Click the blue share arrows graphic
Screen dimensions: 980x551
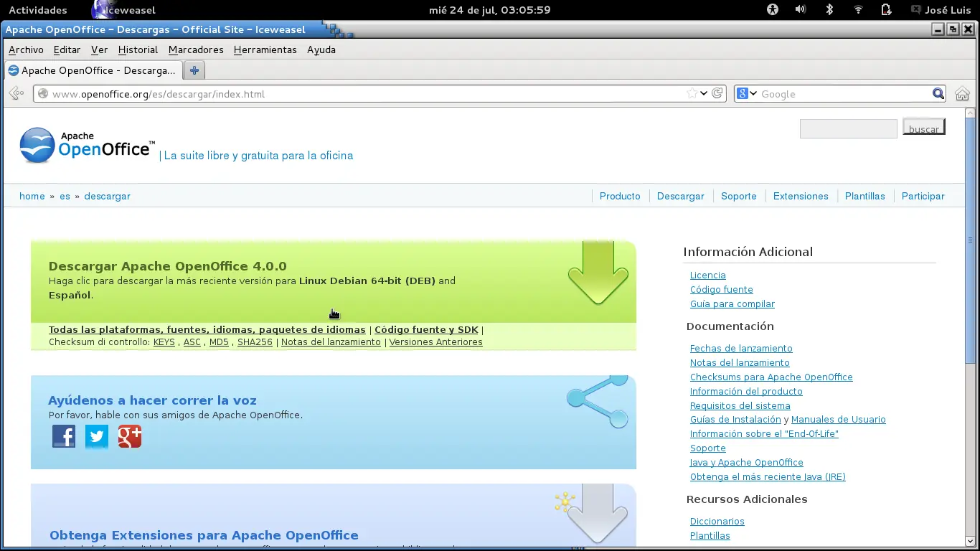click(x=598, y=402)
